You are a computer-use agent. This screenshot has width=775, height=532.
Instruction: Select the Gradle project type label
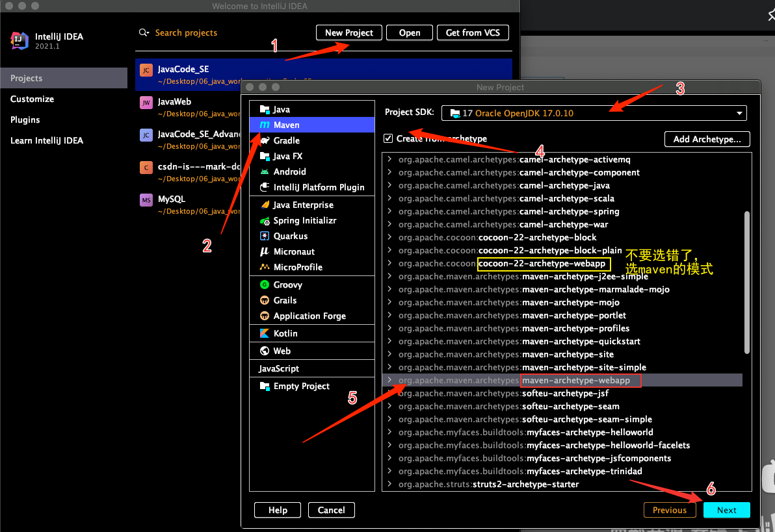(x=287, y=140)
